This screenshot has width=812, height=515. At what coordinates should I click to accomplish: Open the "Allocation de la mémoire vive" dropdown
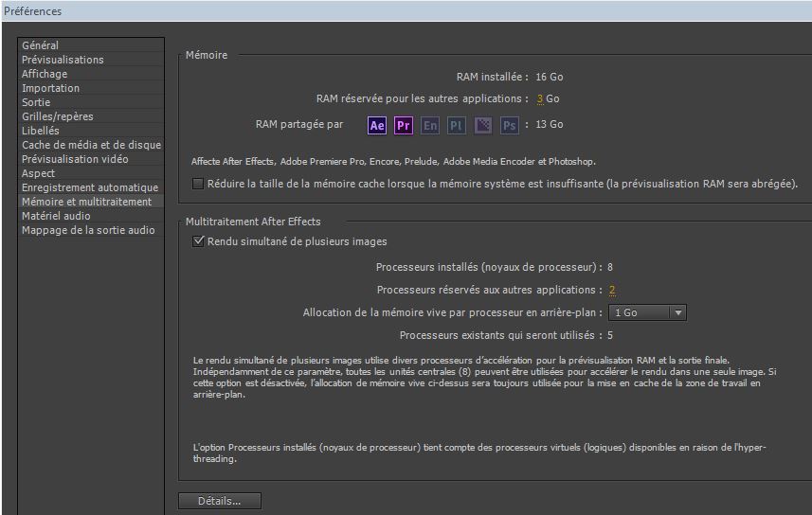click(647, 312)
